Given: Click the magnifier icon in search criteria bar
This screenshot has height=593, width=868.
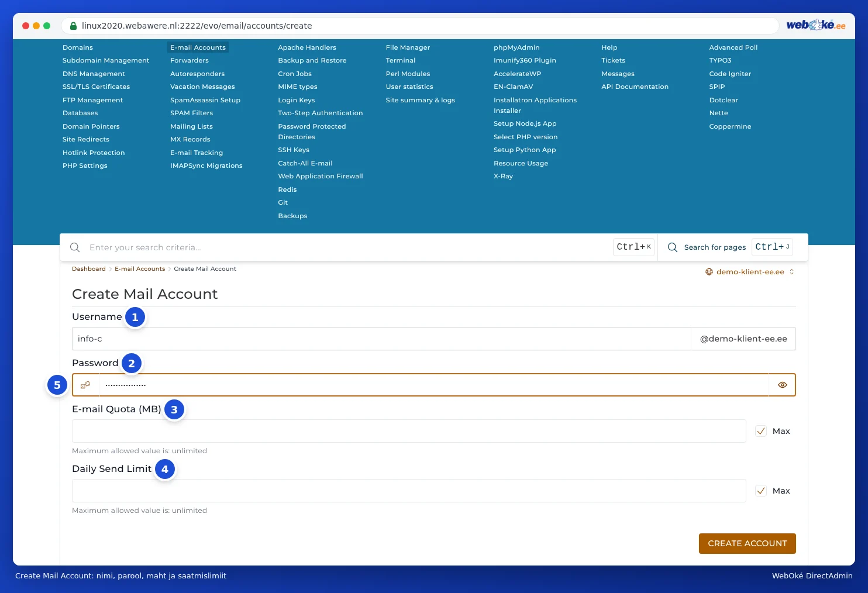Looking at the screenshot, I should pos(75,247).
